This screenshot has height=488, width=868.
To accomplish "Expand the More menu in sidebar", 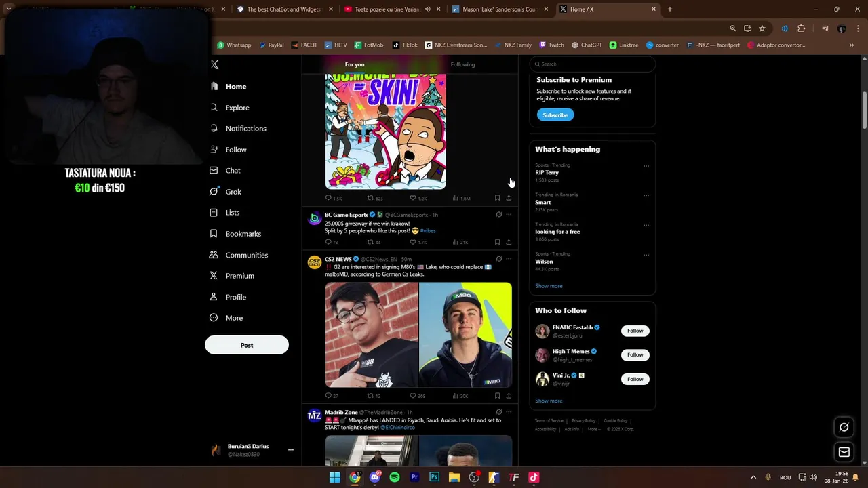I will [x=226, y=318].
